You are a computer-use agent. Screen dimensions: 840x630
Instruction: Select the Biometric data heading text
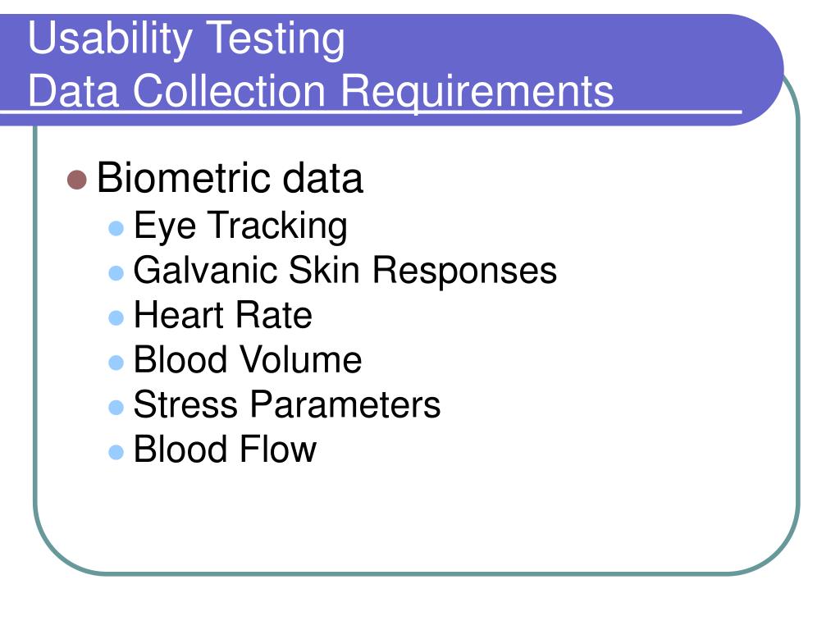230,178
